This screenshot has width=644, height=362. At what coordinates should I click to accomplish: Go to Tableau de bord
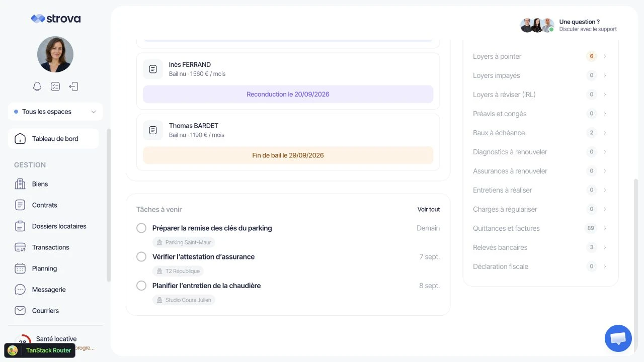pos(53,139)
